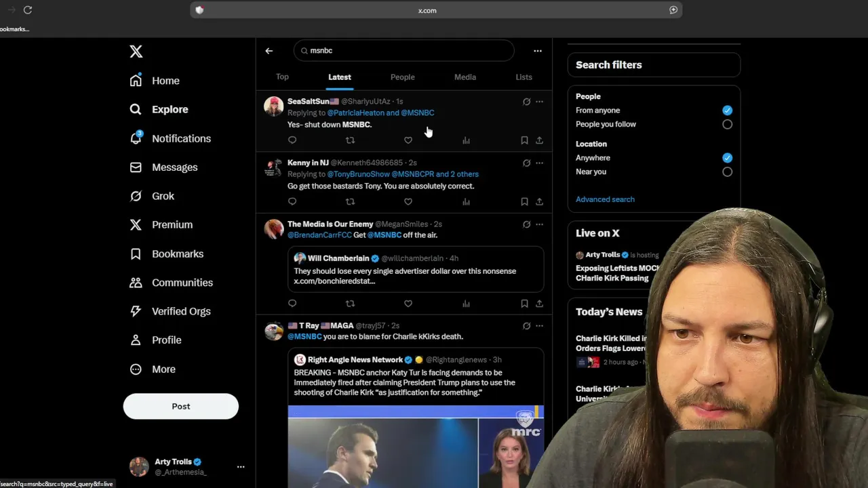Open Communities in sidebar
Screen dimensions: 868x488
click(x=171, y=283)
